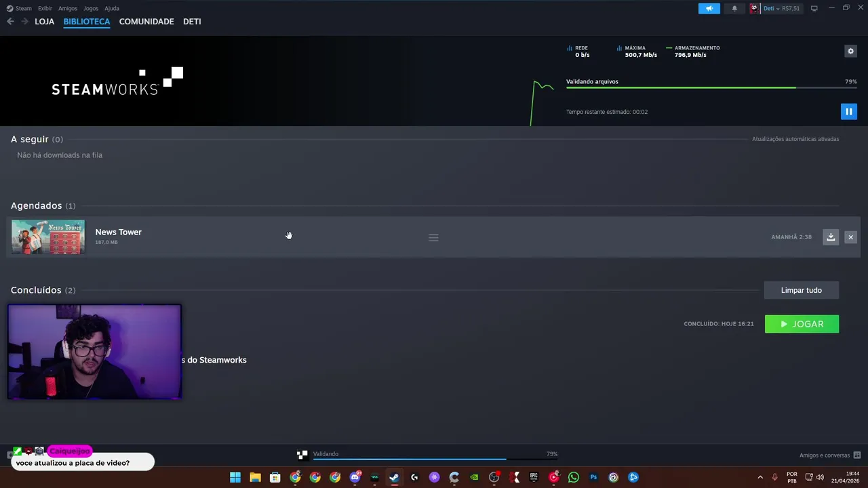The image size is (868, 488).
Task: Click the Validando arquivos progress bar
Action: tap(711, 87)
